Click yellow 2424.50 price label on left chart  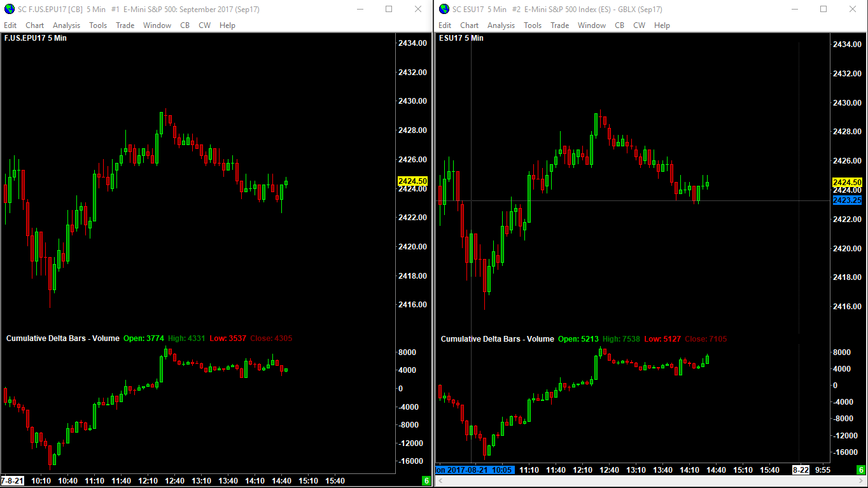412,181
